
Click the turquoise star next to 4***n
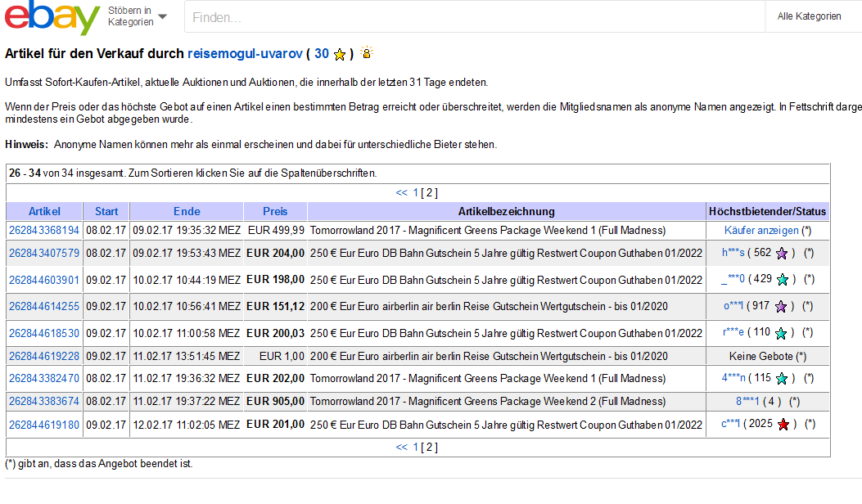point(782,379)
